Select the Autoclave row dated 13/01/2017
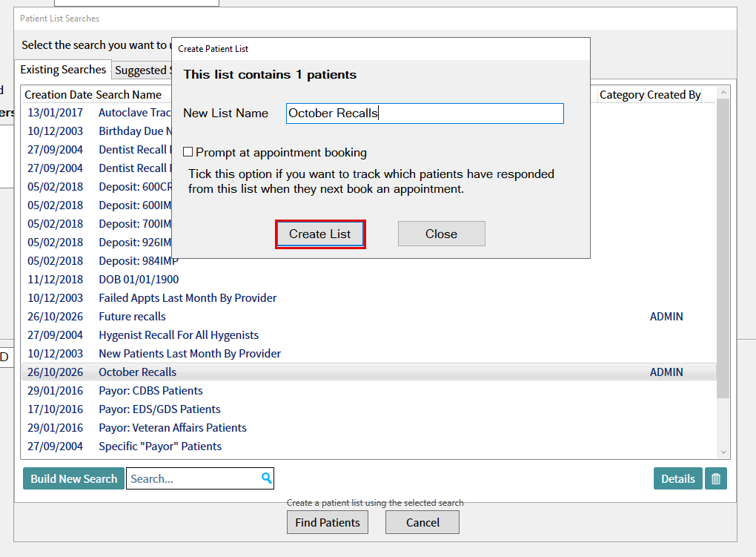The height and width of the screenshot is (557, 756). tap(97, 113)
